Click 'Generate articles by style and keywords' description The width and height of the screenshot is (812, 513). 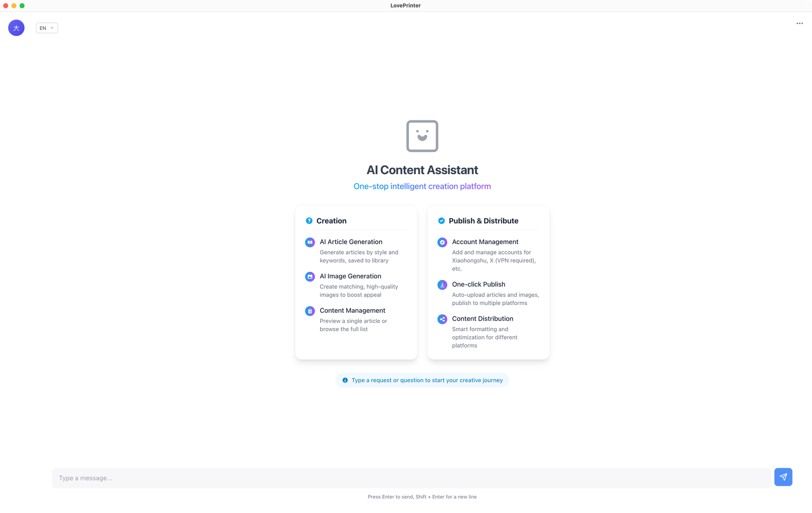359,256
